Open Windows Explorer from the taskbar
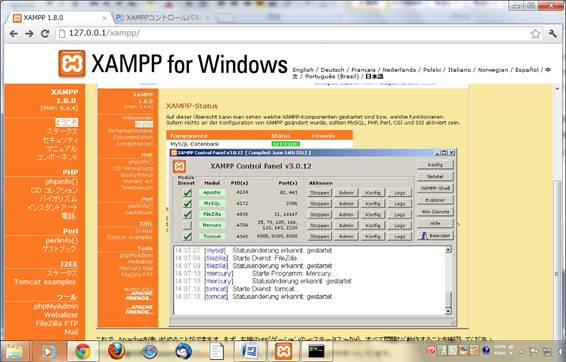 [15, 351]
